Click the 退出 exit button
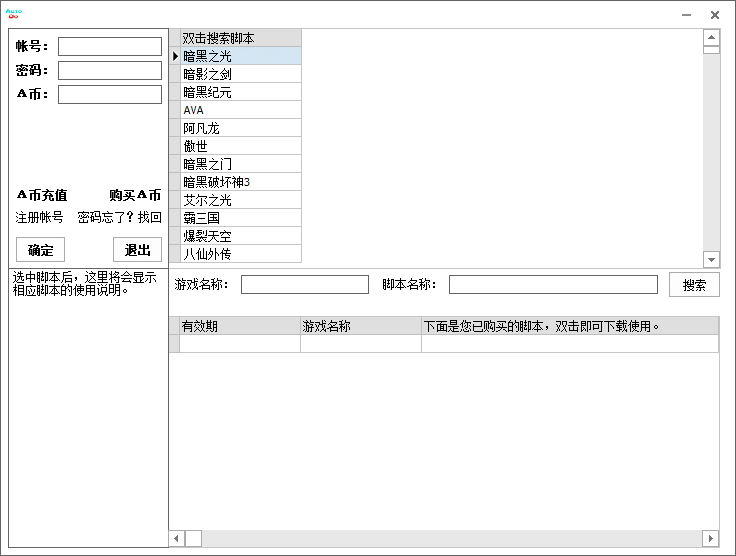 tap(138, 250)
